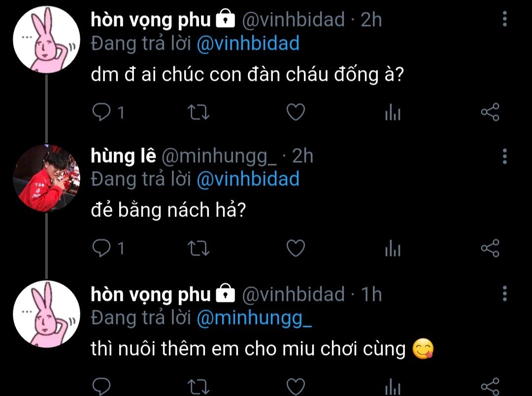
Task: Open hùng lê display name profile
Action: coord(124,156)
